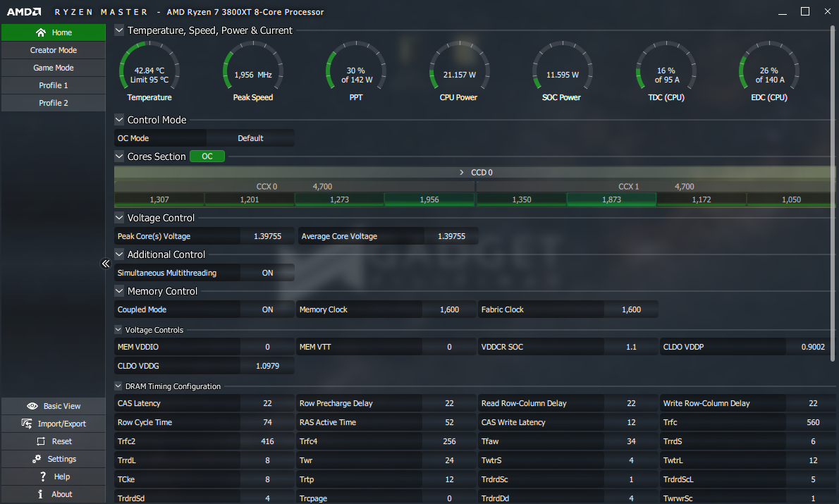Image resolution: width=839 pixels, height=504 pixels.
Task: Select the EDC (CPU) gauge
Action: point(769,71)
